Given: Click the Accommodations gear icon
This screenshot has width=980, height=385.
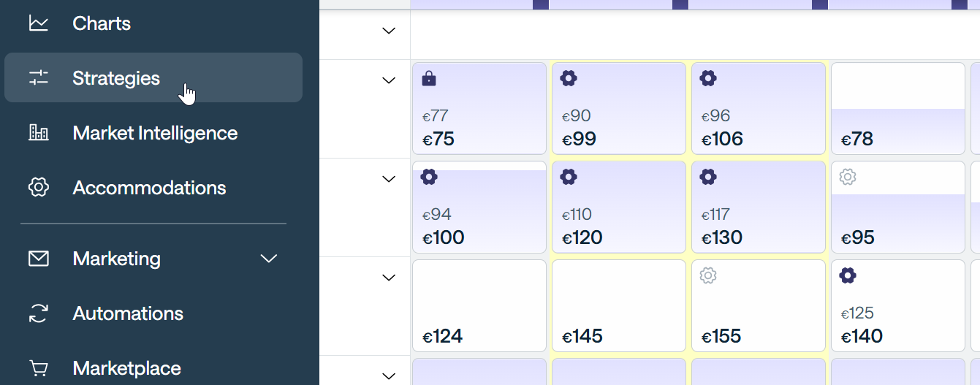Looking at the screenshot, I should 38,188.
